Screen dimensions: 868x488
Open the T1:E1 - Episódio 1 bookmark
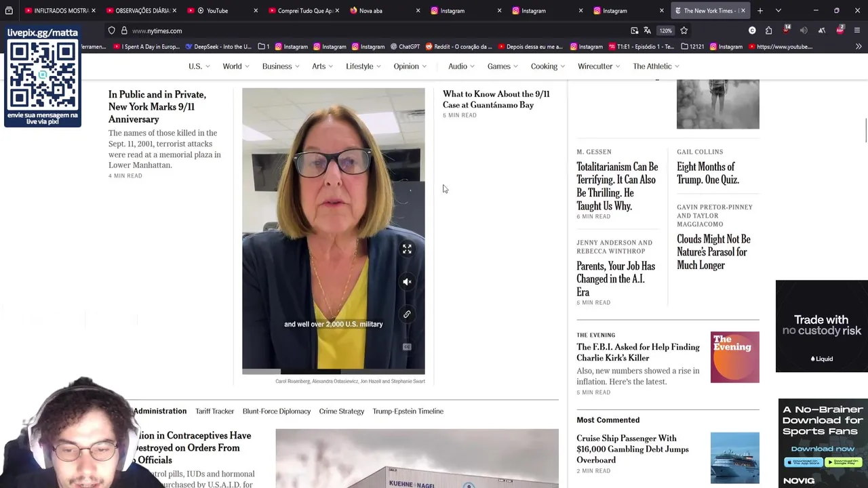coord(642,47)
